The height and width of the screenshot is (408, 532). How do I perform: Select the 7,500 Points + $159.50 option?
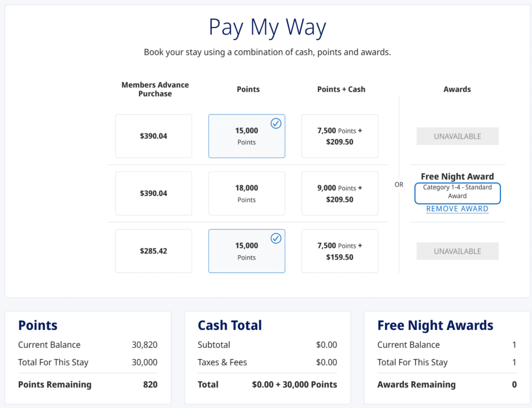[340, 251]
